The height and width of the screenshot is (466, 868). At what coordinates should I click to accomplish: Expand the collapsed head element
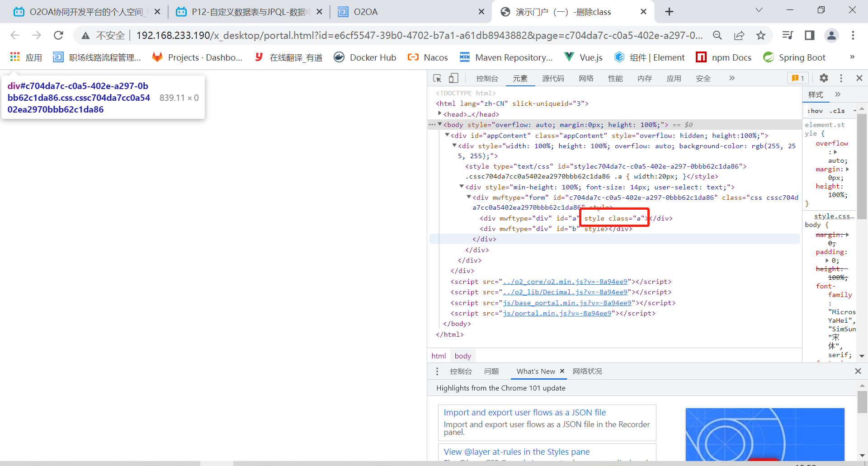(x=439, y=114)
